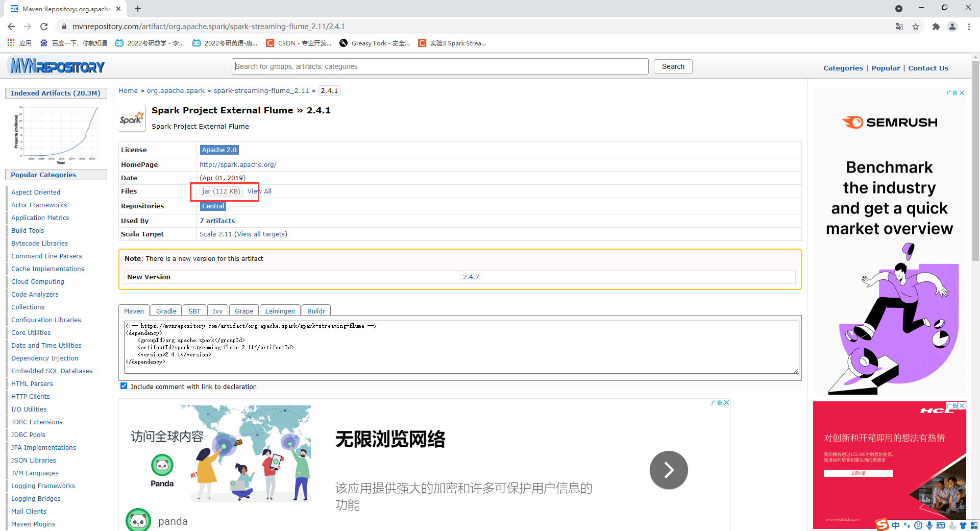The image size is (980, 531).
Task: Open the download status arrow in the title bar
Action: pyautogui.click(x=899, y=8)
